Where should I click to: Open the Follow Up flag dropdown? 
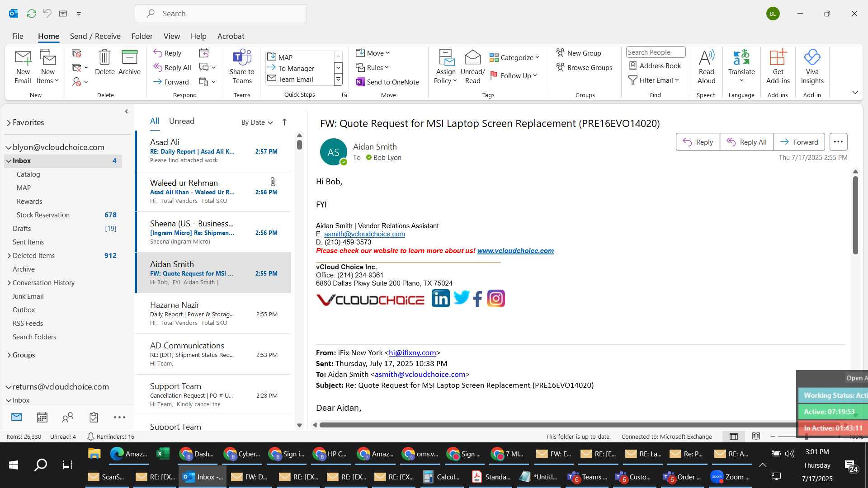tap(513, 75)
